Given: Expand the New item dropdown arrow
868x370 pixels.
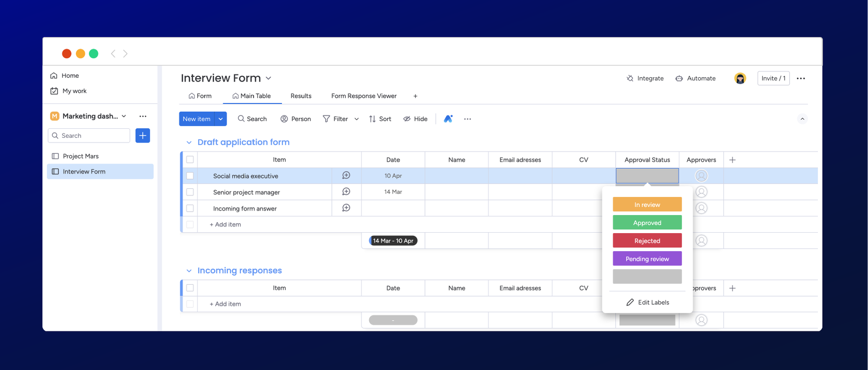Looking at the screenshot, I should tap(220, 119).
